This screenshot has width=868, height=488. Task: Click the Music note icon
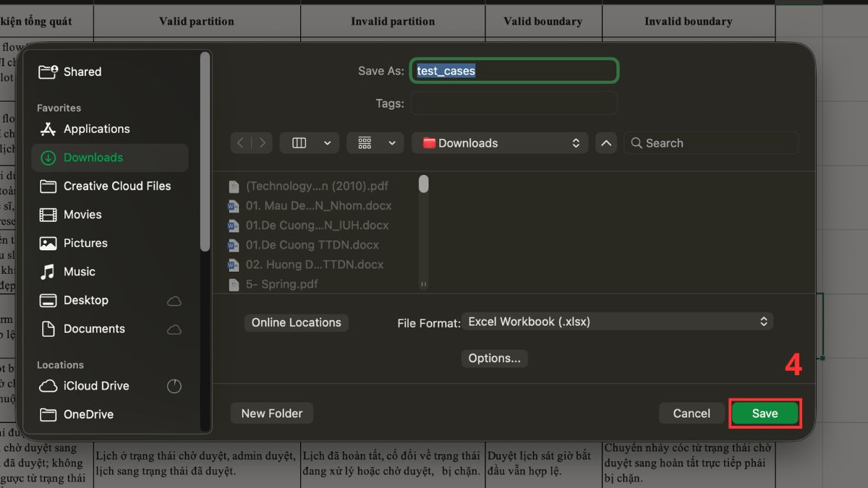(x=48, y=272)
